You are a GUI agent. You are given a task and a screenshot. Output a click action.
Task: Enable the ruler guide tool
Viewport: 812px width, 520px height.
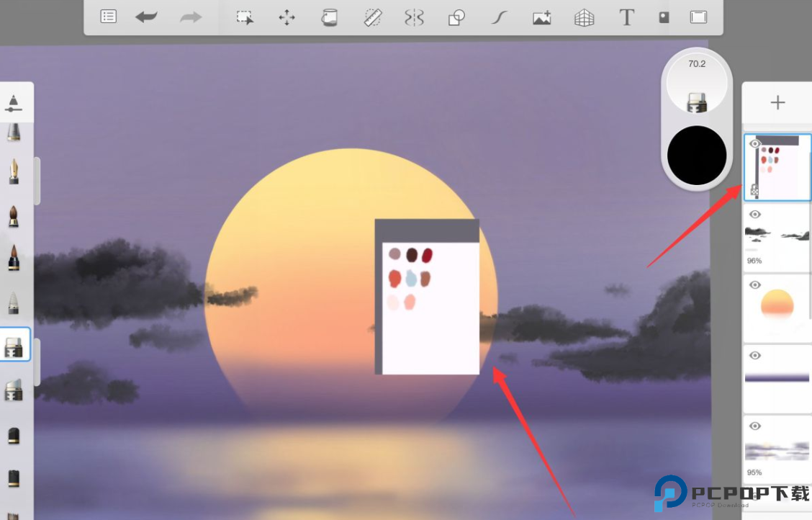[372, 17]
